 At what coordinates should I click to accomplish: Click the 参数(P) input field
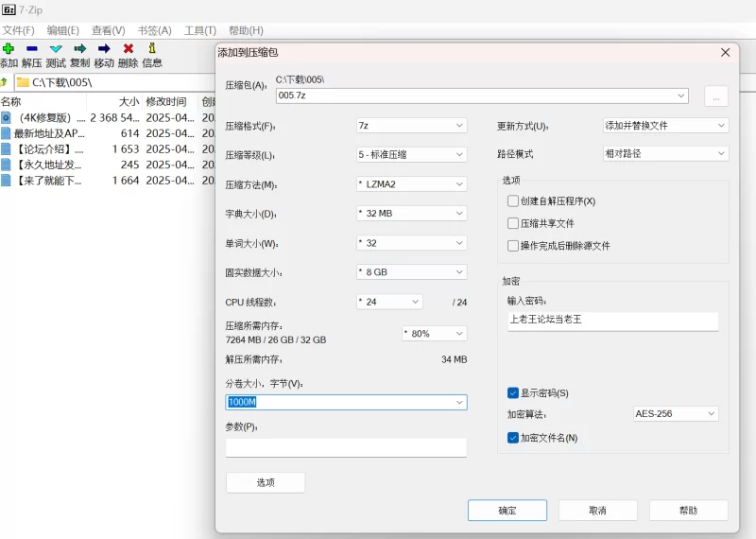click(346, 447)
